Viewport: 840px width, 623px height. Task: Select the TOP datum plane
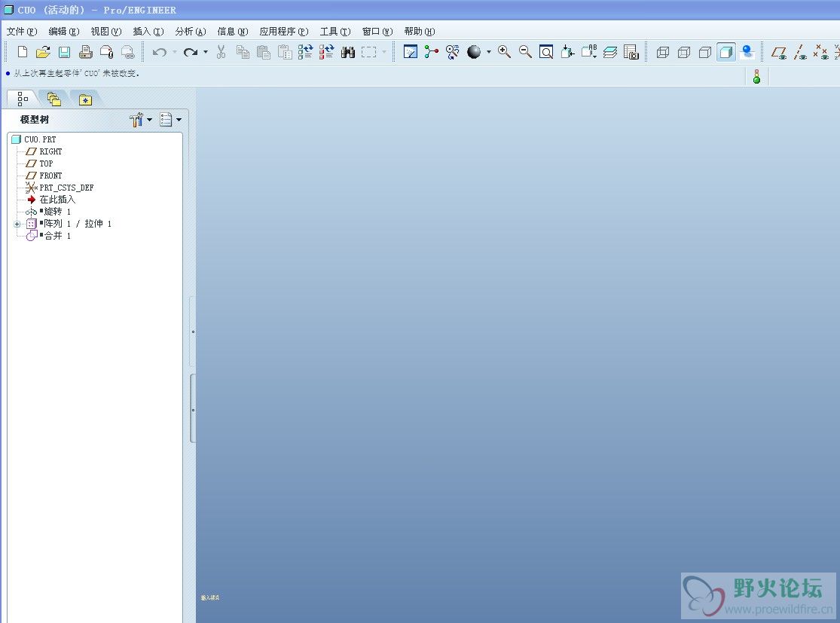(x=40, y=163)
